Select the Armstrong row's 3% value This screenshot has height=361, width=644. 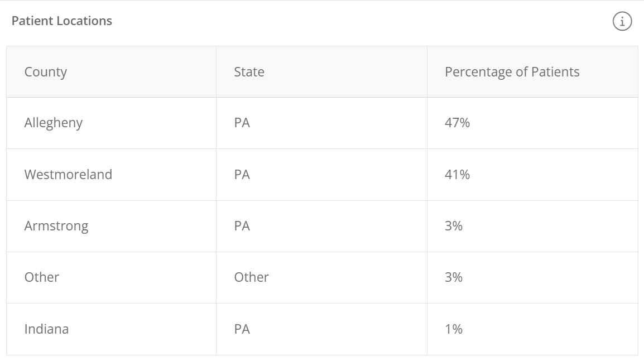(x=454, y=226)
